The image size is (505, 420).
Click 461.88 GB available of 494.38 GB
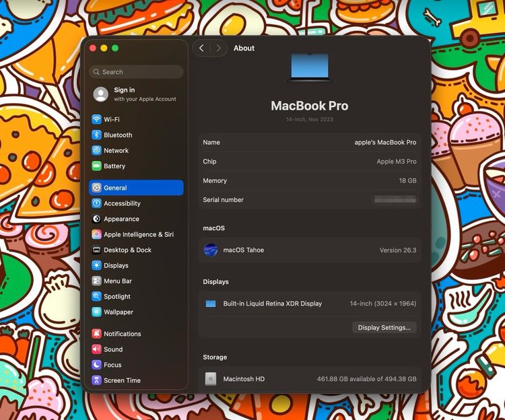click(x=366, y=379)
